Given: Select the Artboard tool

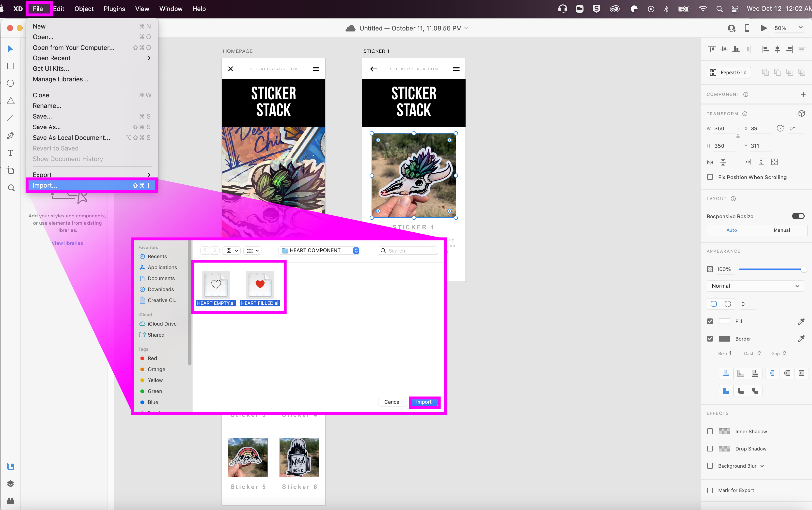Looking at the screenshot, I should coord(10,170).
